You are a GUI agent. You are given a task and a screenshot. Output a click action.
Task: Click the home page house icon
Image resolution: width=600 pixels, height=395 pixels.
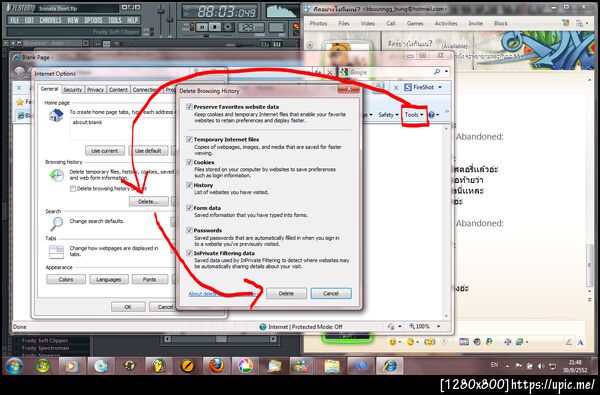pyautogui.click(x=56, y=115)
